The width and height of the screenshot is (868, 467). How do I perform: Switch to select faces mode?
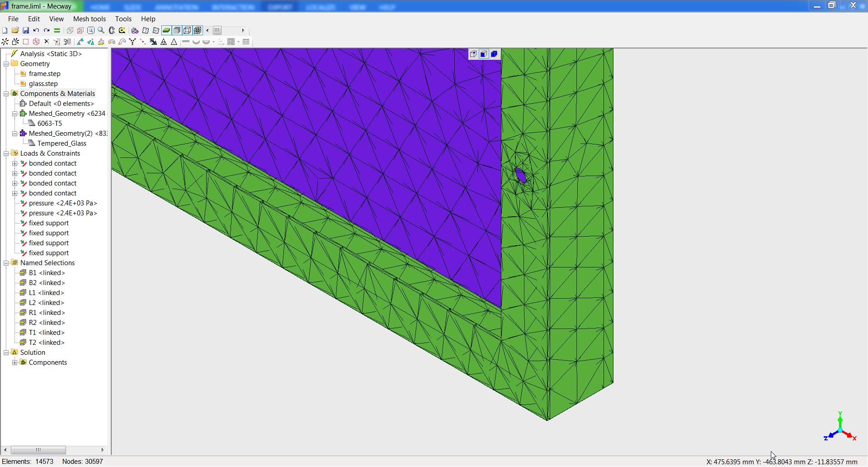[x=484, y=54]
